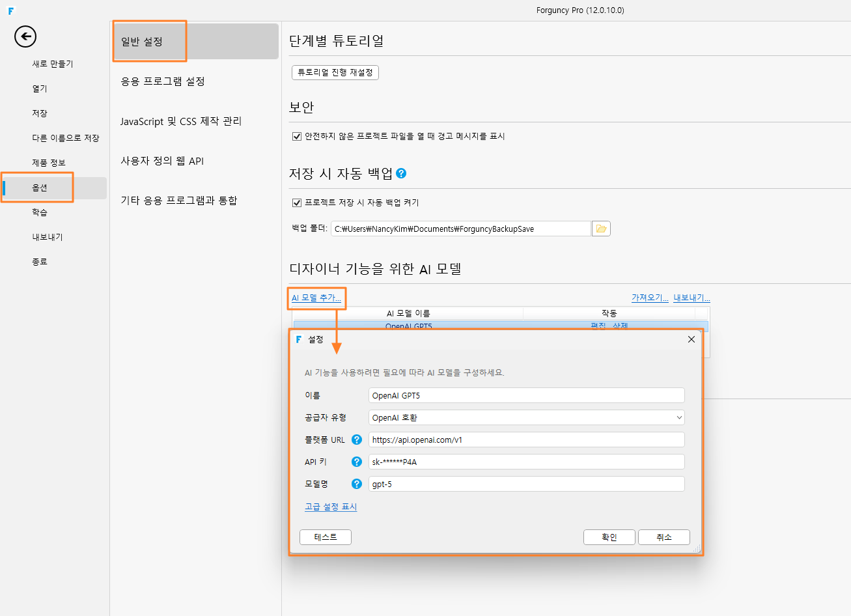This screenshot has height=616, width=851.
Task: Click the 백업 폴더: label
Action: click(310, 229)
